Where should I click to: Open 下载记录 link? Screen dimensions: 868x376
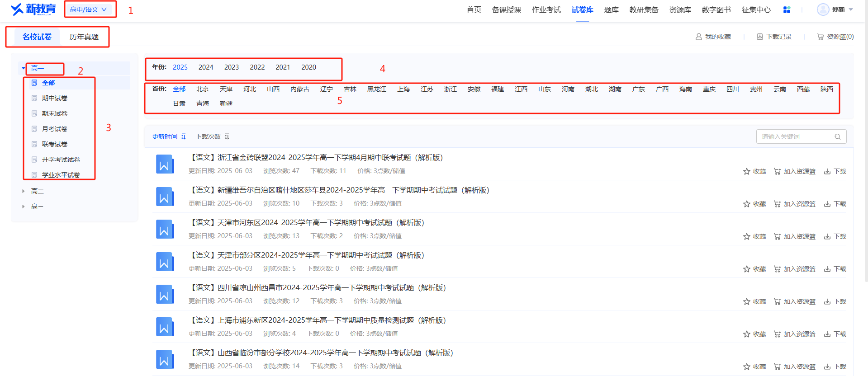point(774,37)
